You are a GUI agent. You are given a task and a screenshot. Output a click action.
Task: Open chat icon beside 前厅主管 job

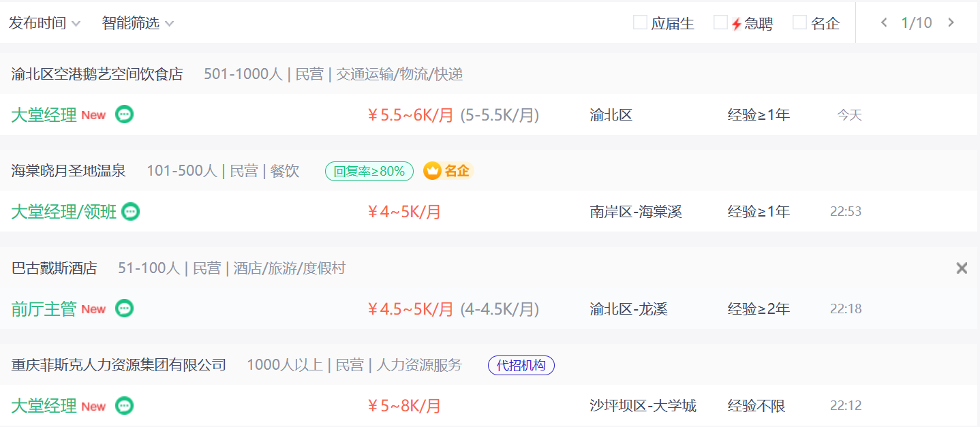click(x=124, y=309)
